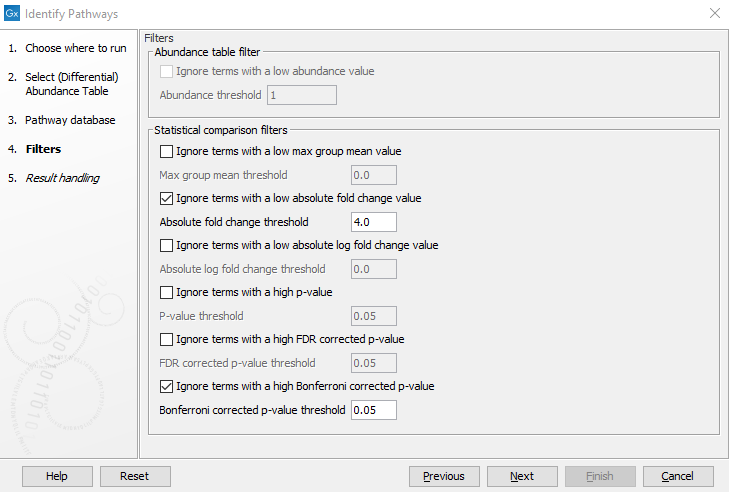This screenshot has height=492, width=729.
Task: Enable ignore terms with low max group mean
Action: [167, 152]
